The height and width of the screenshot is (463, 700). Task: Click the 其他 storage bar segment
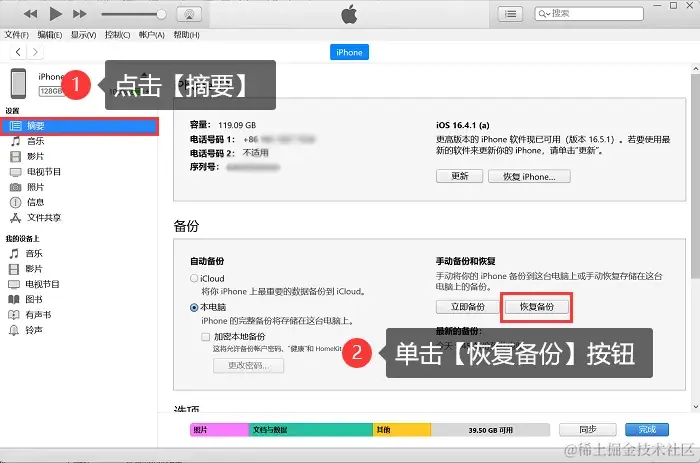click(402, 430)
